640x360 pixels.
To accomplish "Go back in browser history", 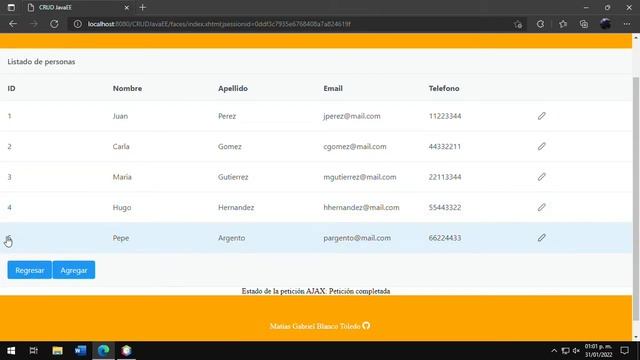I will (x=13, y=24).
